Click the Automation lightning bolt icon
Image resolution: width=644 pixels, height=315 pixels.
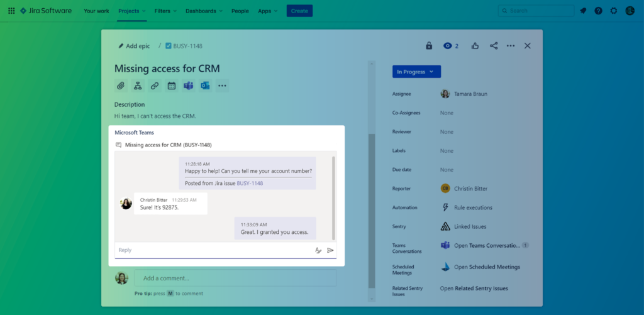[445, 207]
